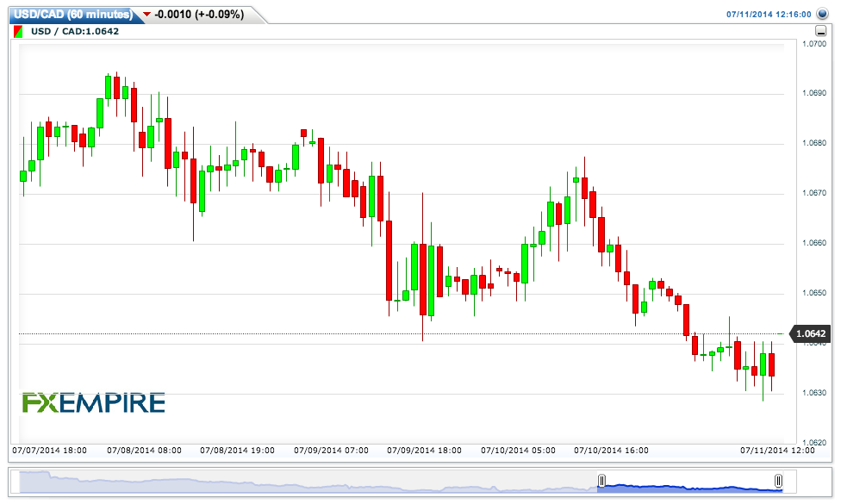Click the 1.0650 price axis label
This screenshot has width=841, height=504.
click(x=814, y=293)
